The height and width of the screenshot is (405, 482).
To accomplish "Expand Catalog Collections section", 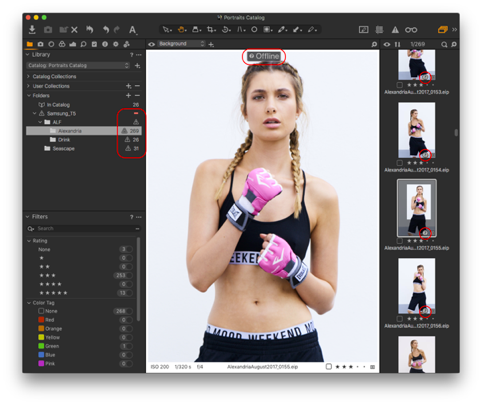I will 28,76.
